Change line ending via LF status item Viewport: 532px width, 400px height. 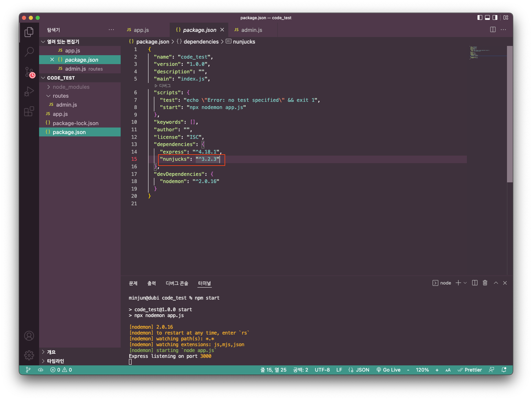click(x=339, y=370)
